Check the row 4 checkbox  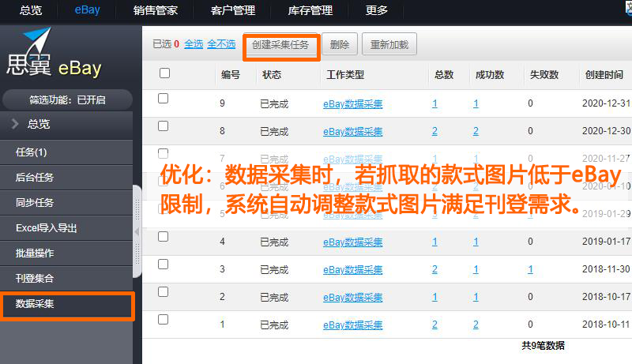[x=163, y=236]
